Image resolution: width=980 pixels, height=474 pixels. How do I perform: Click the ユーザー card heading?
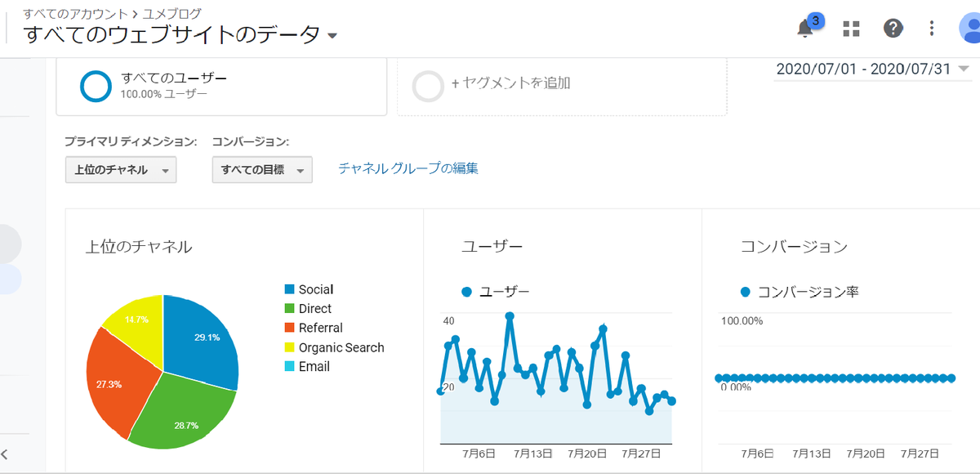[492, 246]
